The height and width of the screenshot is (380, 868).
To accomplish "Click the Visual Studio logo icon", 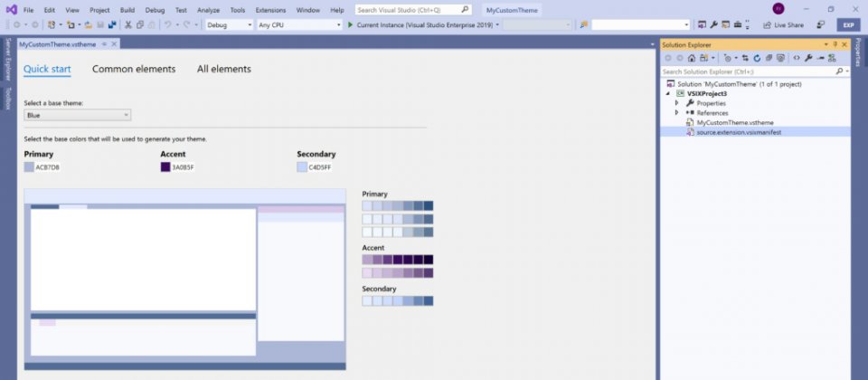I will pos(11,9).
